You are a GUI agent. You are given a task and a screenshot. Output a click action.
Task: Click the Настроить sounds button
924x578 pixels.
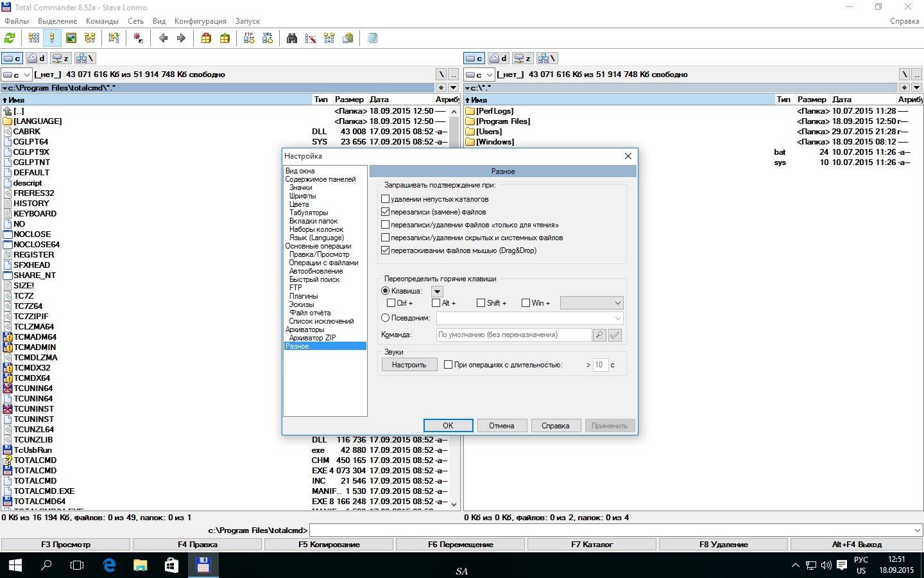pos(409,365)
